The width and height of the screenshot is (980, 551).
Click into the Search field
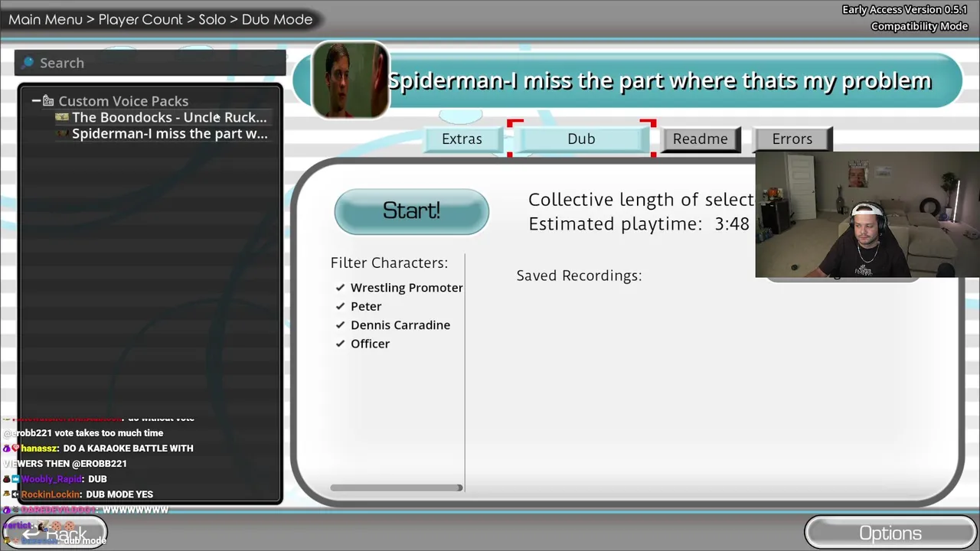(150, 63)
